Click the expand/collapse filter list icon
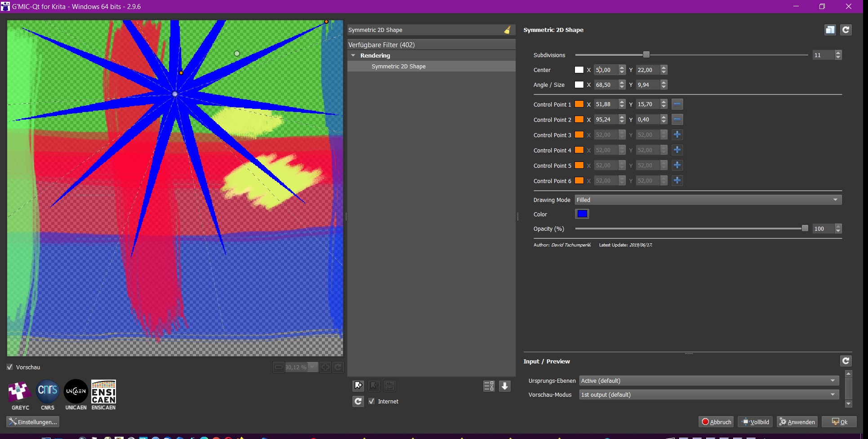 point(489,386)
